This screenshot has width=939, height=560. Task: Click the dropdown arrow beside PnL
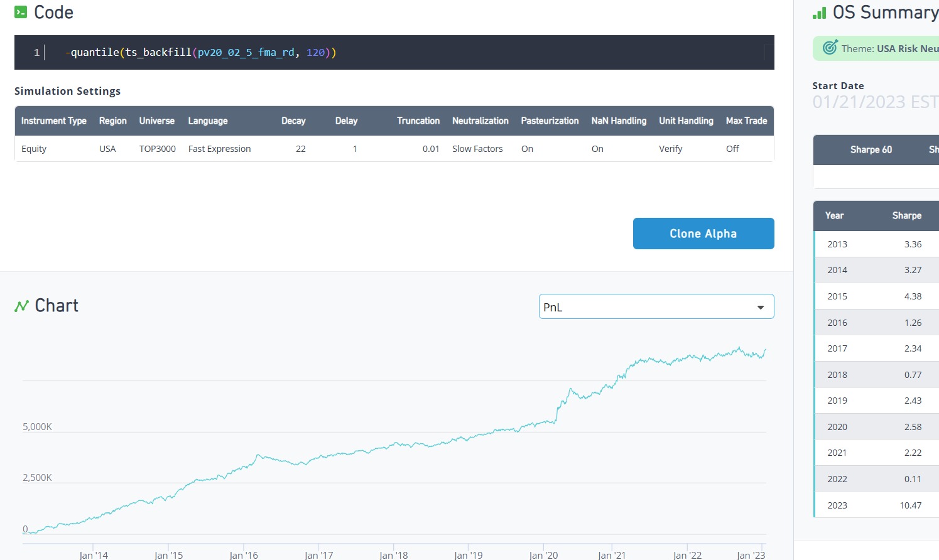[761, 308]
